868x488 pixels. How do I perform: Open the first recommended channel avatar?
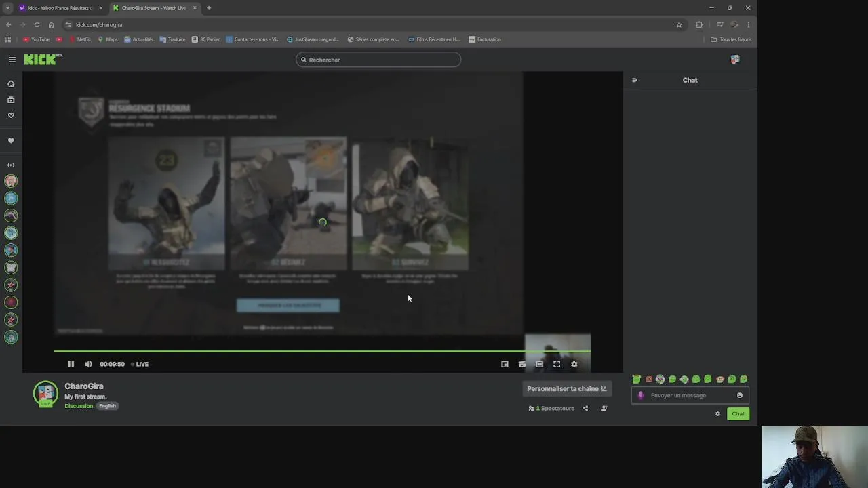(x=11, y=181)
